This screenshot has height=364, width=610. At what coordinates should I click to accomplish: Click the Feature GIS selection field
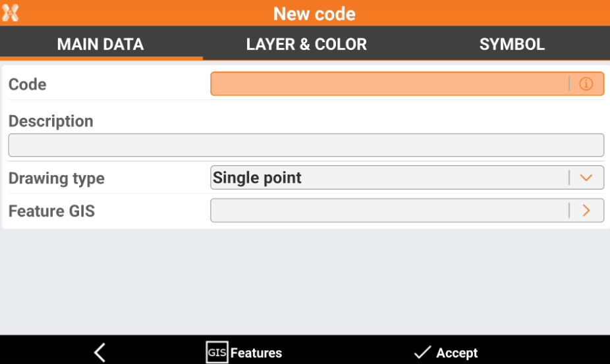point(389,211)
